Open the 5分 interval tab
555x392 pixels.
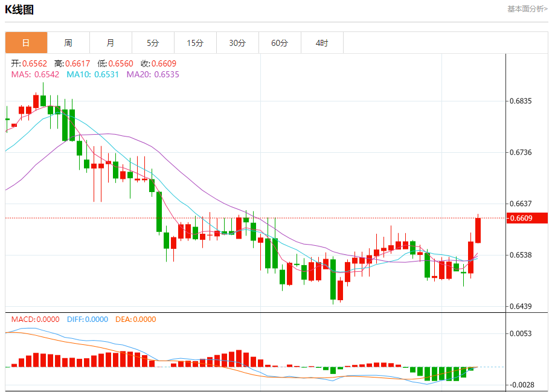[153, 43]
